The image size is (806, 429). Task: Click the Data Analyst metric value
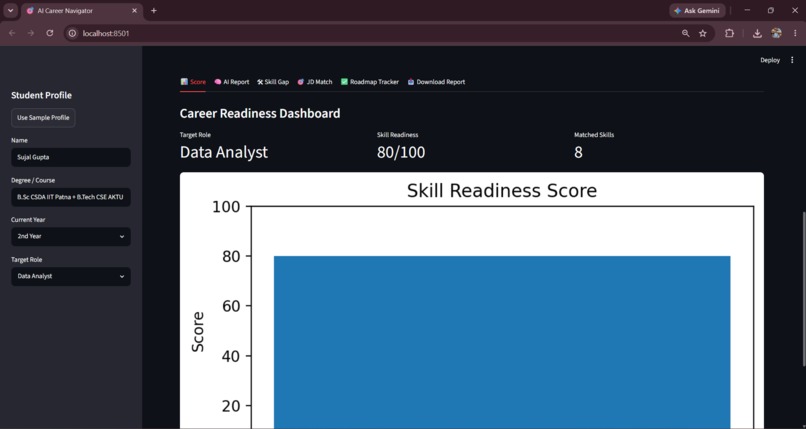(224, 152)
